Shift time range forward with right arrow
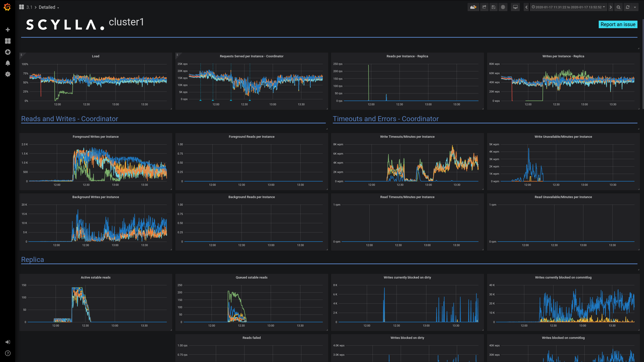 [x=611, y=7]
